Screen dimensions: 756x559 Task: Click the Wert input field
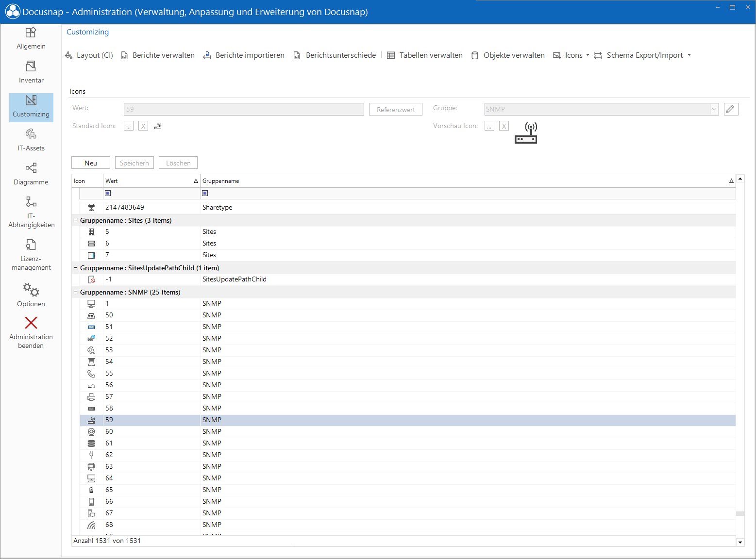coord(244,109)
